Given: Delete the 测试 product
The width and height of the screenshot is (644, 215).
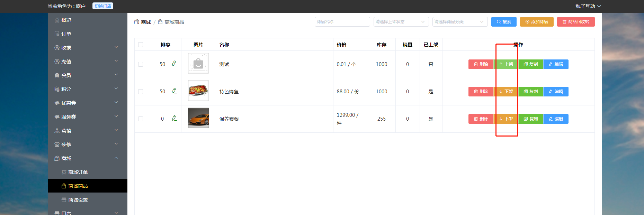Looking at the screenshot, I should tap(481, 64).
